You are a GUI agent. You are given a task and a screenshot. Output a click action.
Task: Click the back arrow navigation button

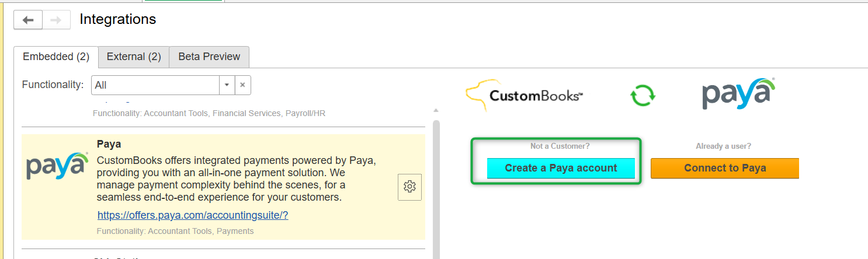click(x=28, y=20)
